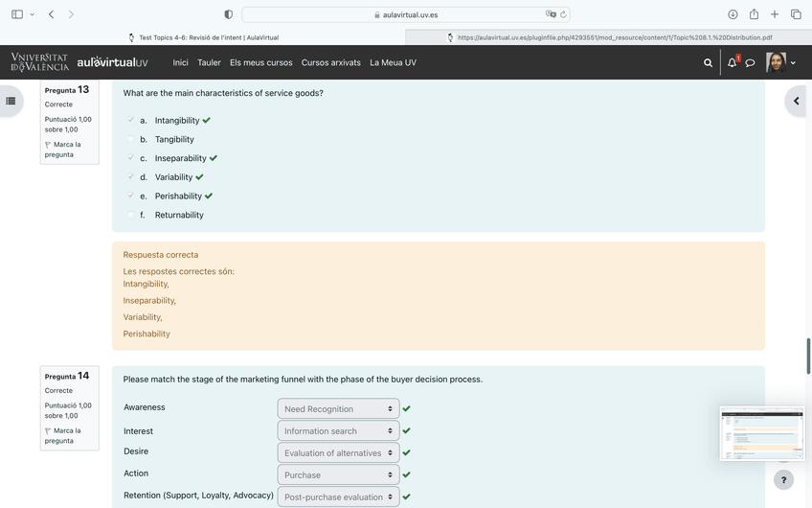Open the notifications bell icon
Image resolution: width=812 pixels, height=508 pixels.
tap(733, 62)
